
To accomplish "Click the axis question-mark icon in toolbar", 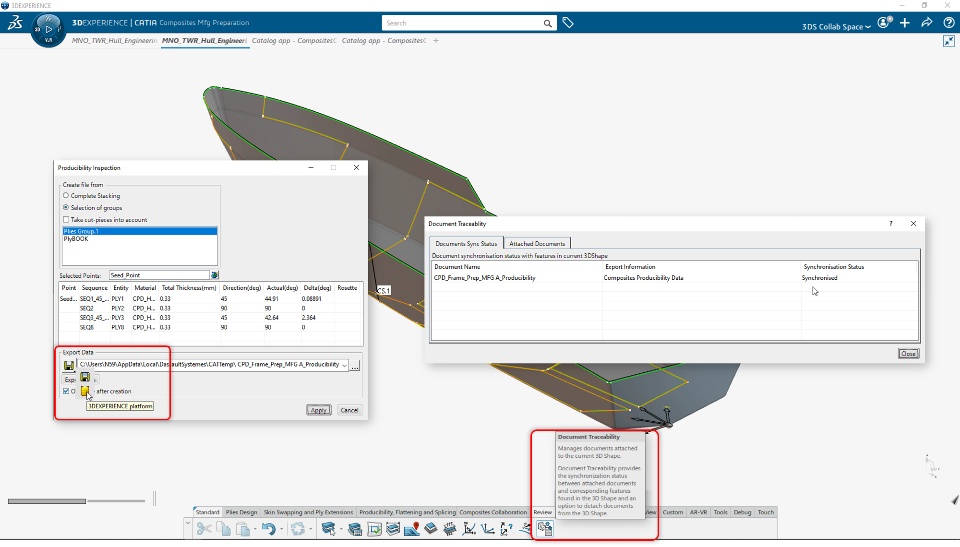I will point(506,529).
